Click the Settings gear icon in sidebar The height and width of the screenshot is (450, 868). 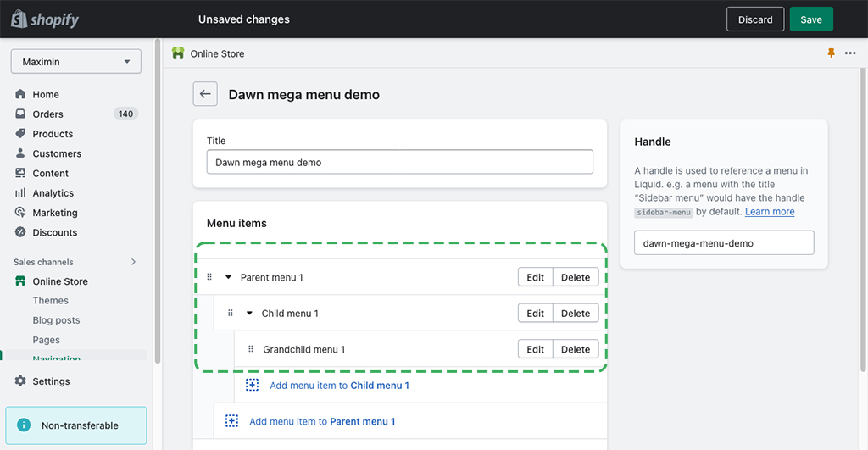click(x=20, y=381)
